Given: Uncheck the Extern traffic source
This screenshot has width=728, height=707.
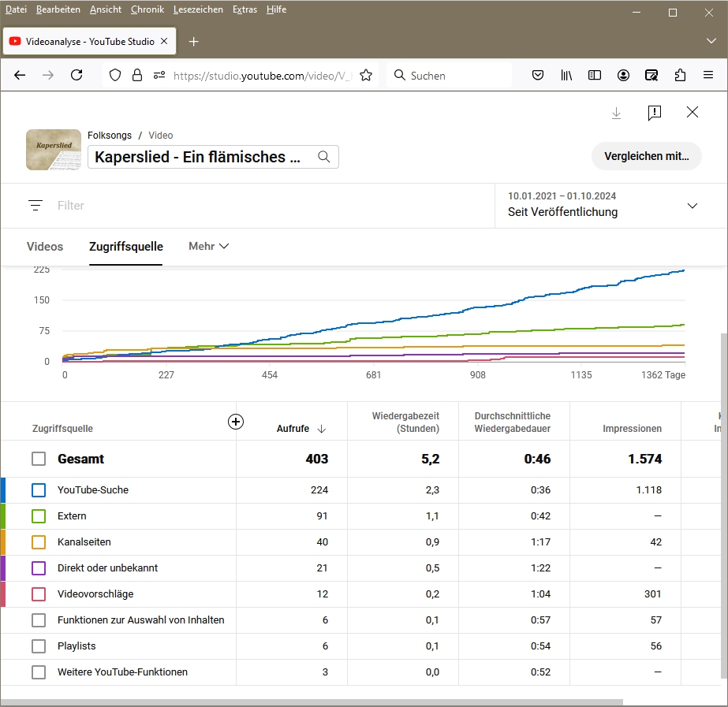Looking at the screenshot, I should point(39,516).
